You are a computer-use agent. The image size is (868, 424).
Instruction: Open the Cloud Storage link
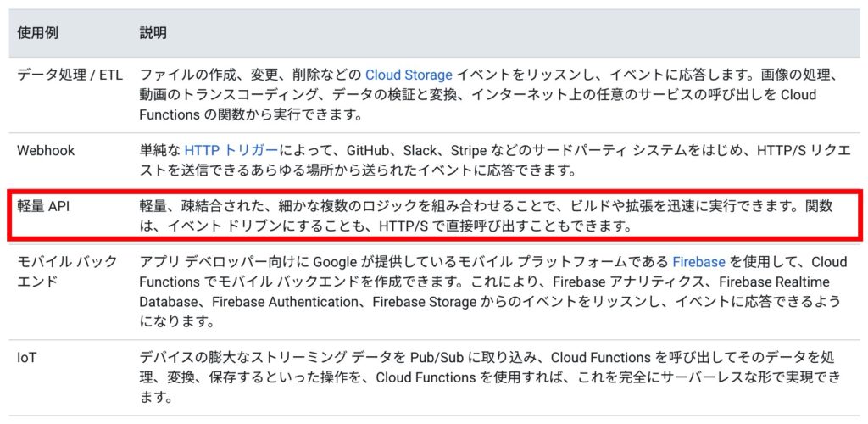409,74
